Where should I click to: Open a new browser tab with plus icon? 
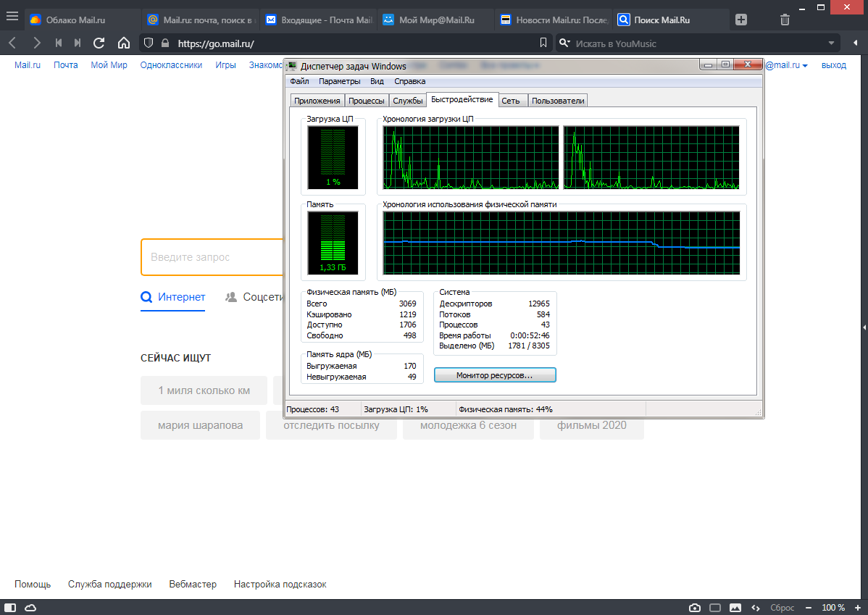741,20
